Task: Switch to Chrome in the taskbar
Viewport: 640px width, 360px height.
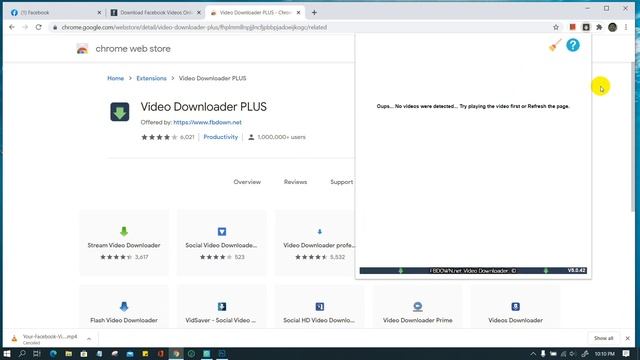Action: point(176,354)
